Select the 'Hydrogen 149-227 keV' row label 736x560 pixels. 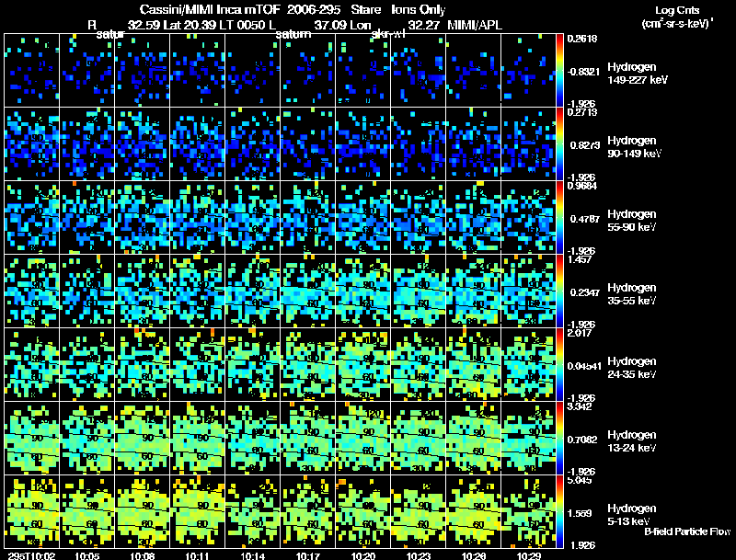coord(637,74)
